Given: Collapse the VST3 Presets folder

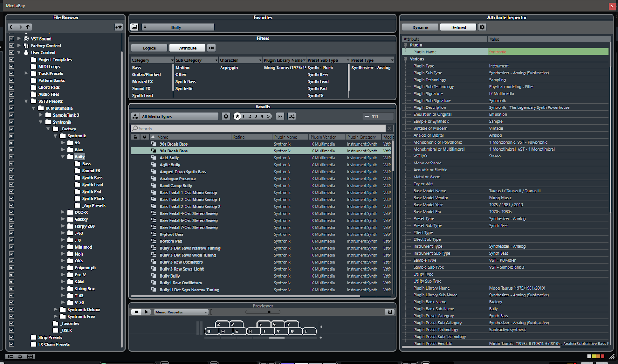Looking at the screenshot, I should click(26, 101).
